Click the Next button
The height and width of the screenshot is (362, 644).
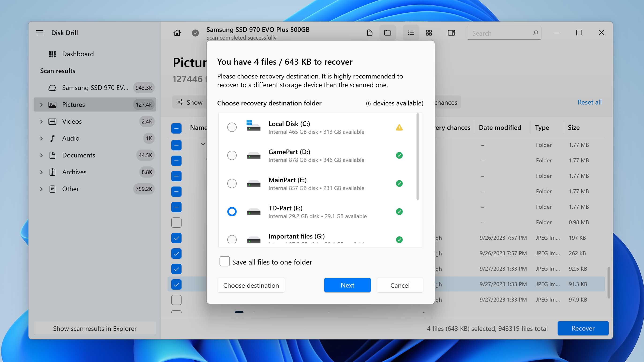pyautogui.click(x=347, y=285)
